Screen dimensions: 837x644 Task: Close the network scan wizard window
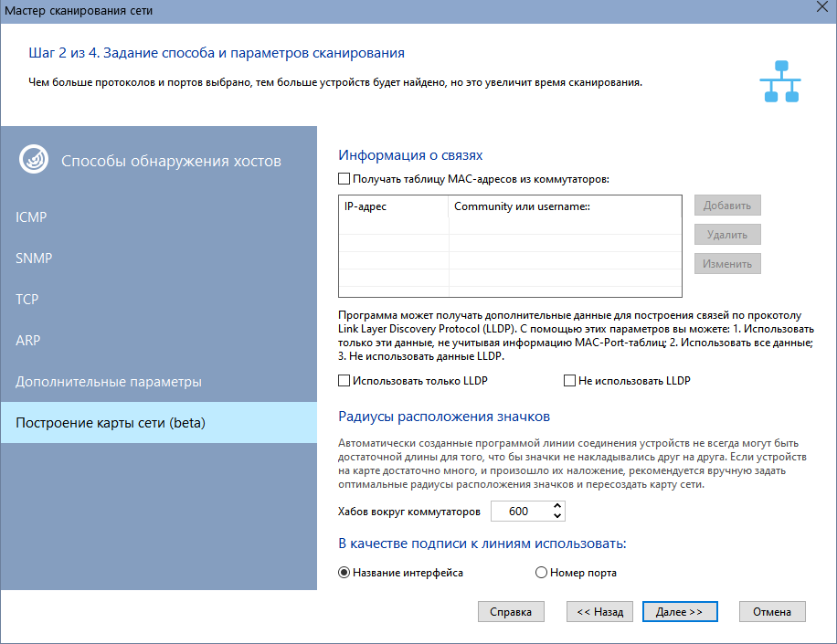(x=822, y=7)
